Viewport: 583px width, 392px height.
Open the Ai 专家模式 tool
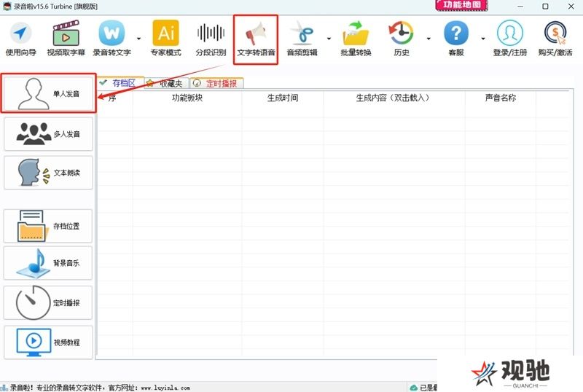pyautogui.click(x=166, y=39)
